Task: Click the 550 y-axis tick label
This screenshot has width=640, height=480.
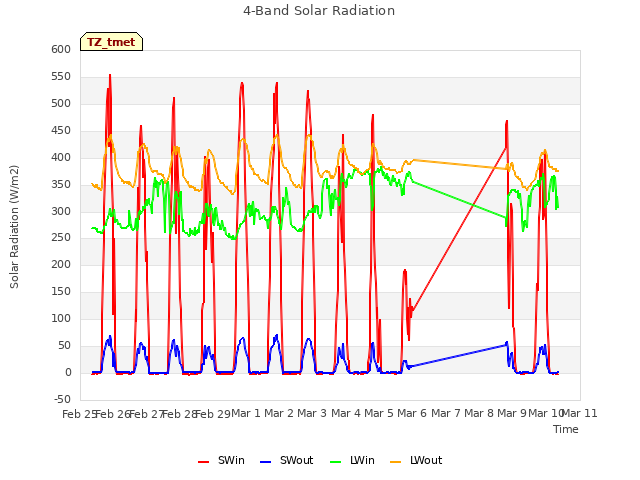Action: click(61, 76)
